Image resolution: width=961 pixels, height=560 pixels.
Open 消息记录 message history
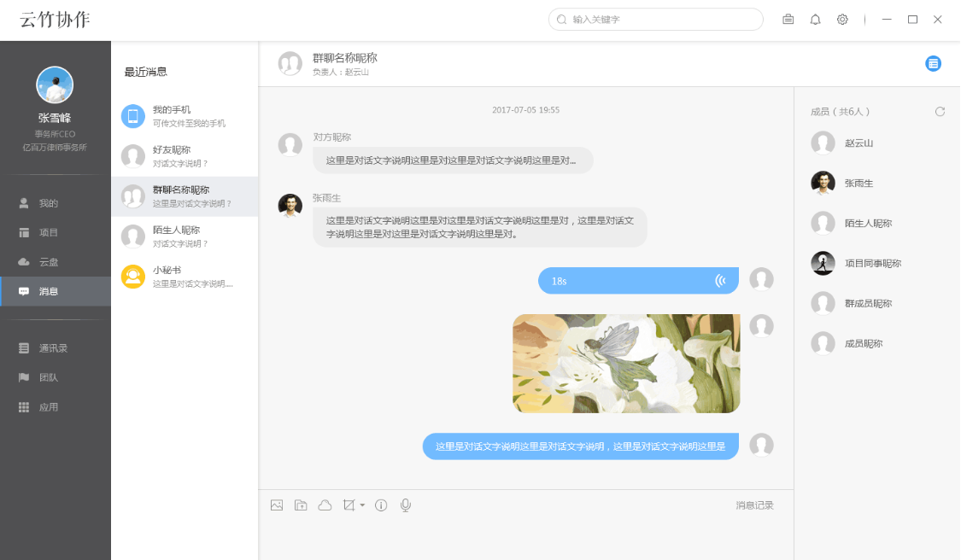point(754,505)
